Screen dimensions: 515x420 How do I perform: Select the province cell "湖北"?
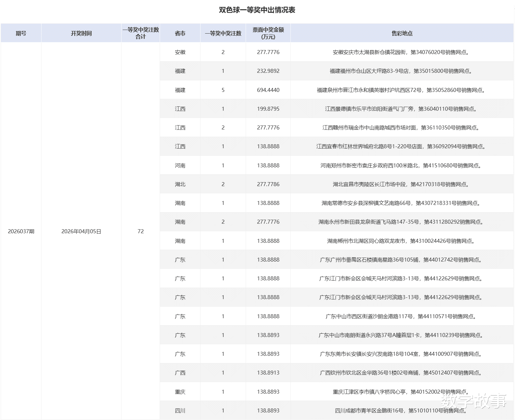(x=180, y=184)
